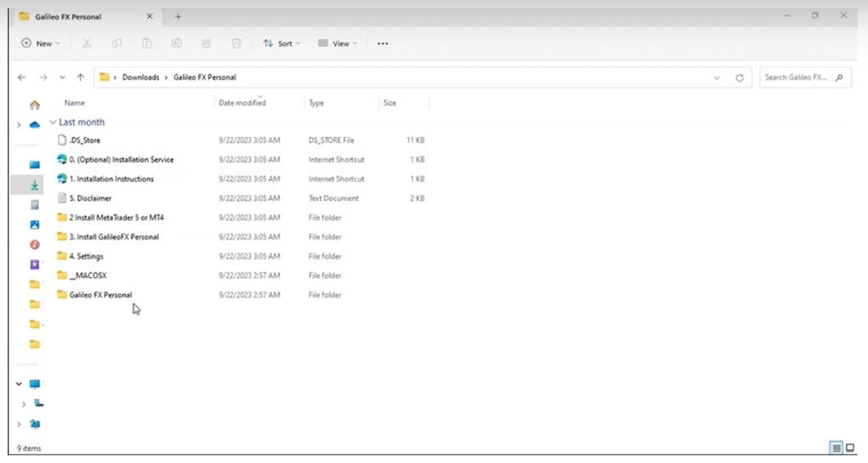
Task: Open the View dropdown menu
Action: tap(337, 43)
